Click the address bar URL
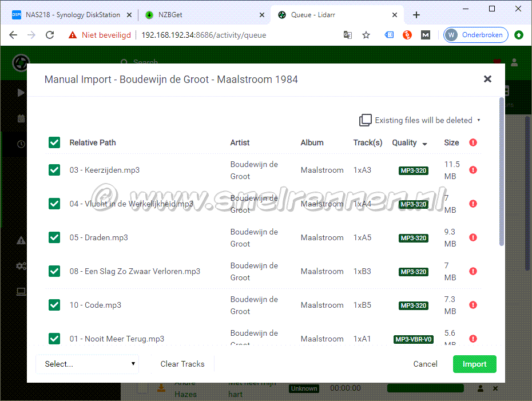This screenshot has width=532, height=401. pos(204,35)
